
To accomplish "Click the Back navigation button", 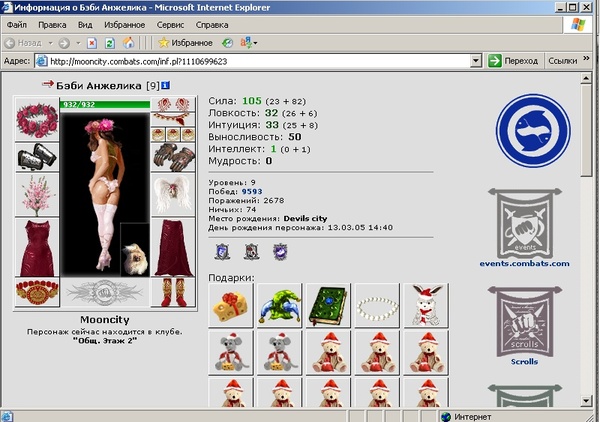I will 24,43.
